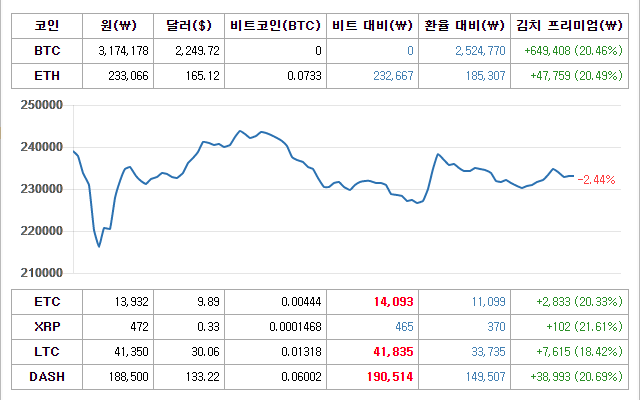The width and height of the screenshot is (640, 400).
Task: Select the 비트코인(BTC) column header
Action: click(276, 26)
